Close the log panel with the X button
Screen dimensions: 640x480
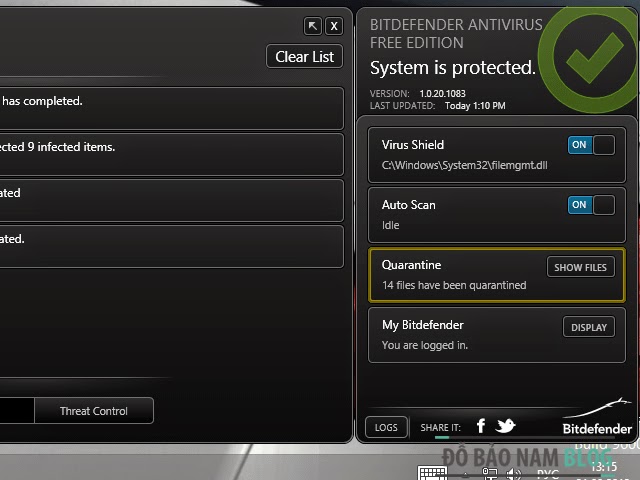click(x=334, y=27)
